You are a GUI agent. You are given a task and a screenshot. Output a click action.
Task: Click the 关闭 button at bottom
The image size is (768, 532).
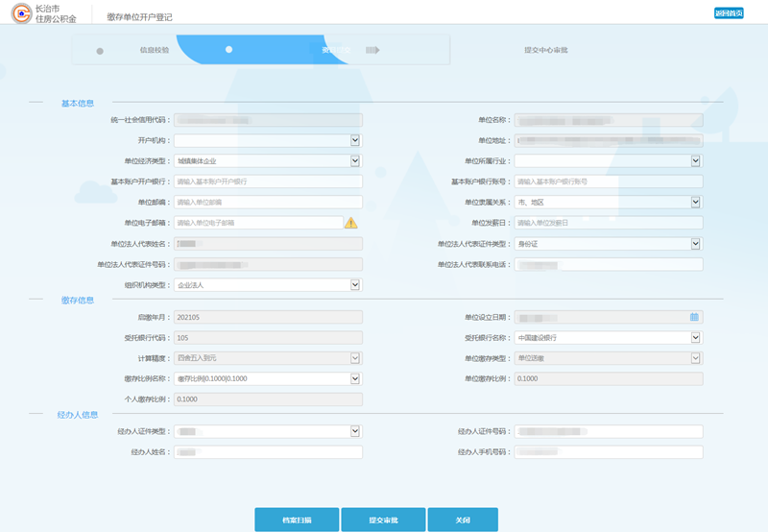pos(463,520)
